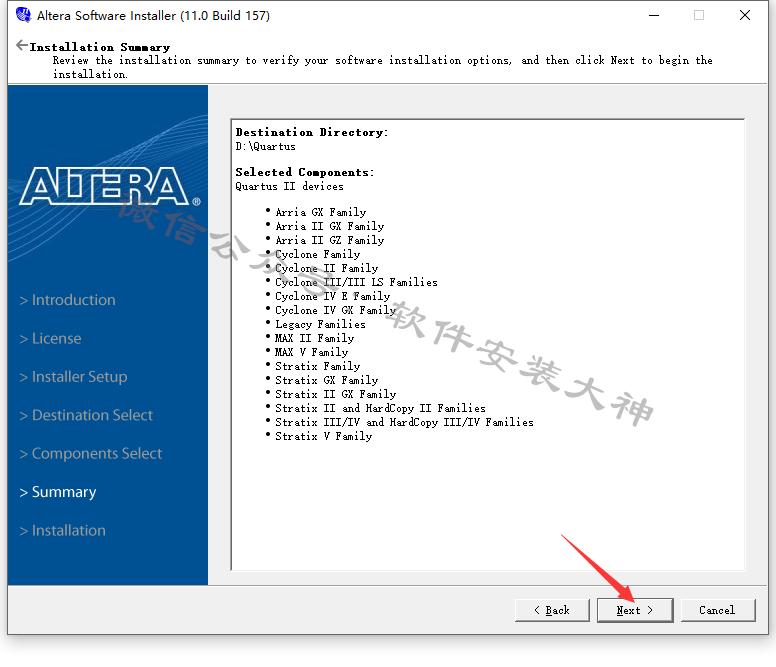This screenshot has width=776, height=667.
Task: Click MAX II Family entry
Action: (315, 338)
